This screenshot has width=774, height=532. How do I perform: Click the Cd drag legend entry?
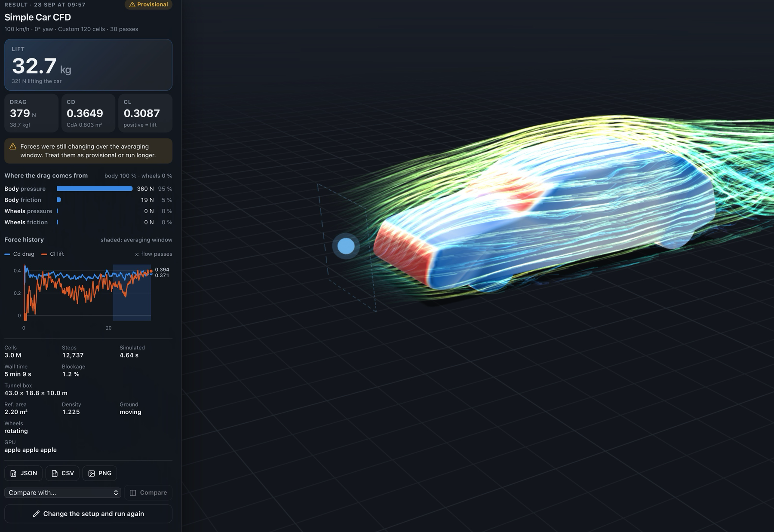pos(19,254)
